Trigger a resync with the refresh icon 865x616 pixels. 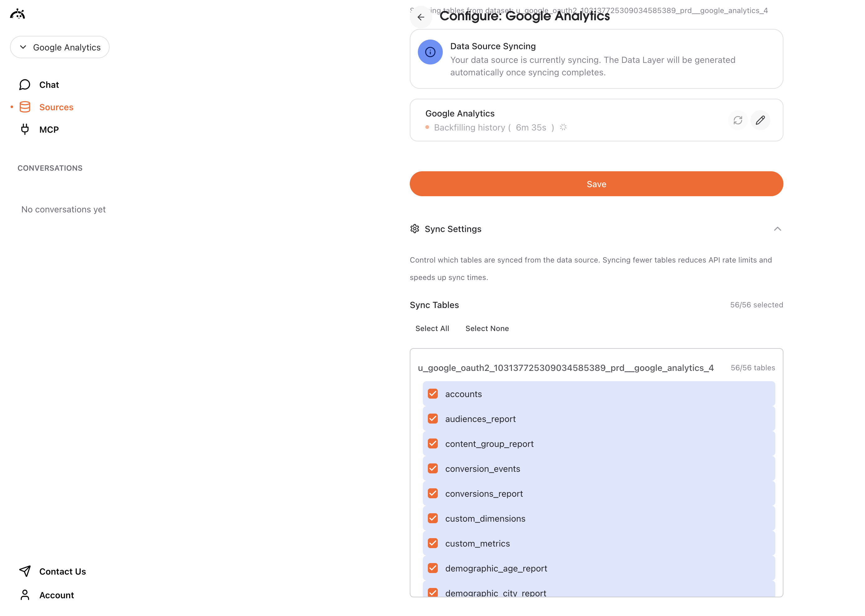click(738, 120)
